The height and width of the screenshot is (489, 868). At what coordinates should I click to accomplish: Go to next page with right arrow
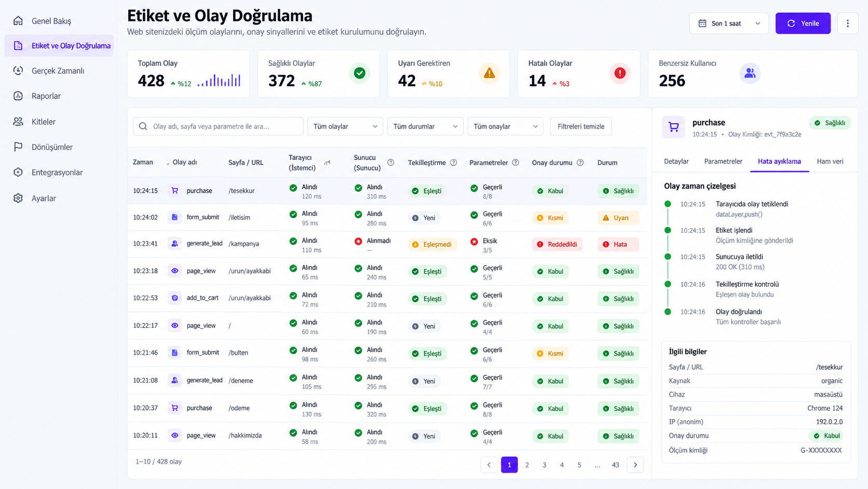pos(635,465)
